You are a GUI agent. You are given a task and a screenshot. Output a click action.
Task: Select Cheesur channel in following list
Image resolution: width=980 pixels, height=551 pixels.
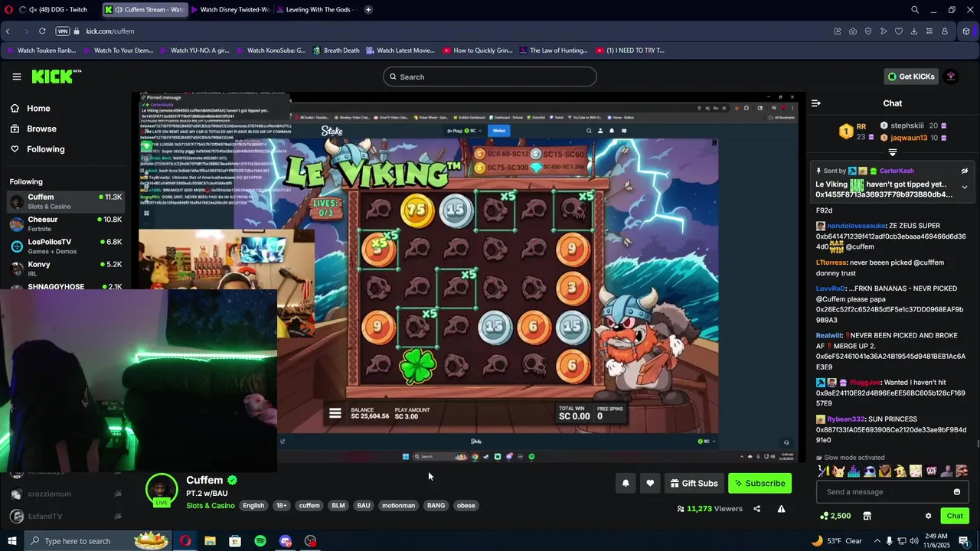pos(65,224)
